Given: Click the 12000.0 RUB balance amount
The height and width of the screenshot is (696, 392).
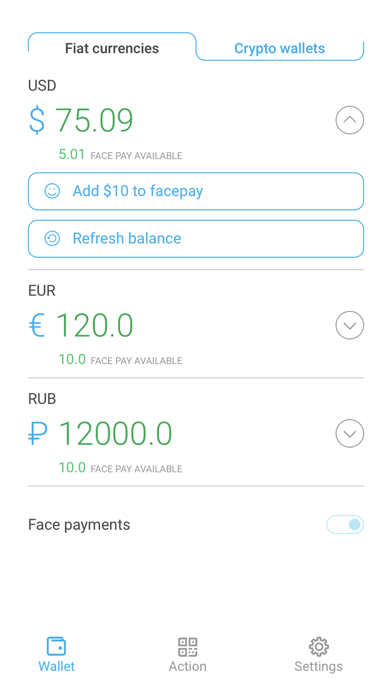Looking at the screenshot, I should click(115, 434).
